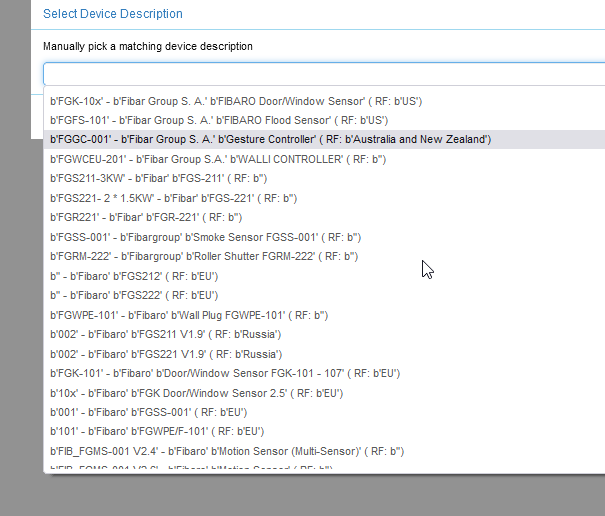This screenshot has height=516, width=605.
Task: Select FGK-10x FIBARO Door/Window Sensor US option
Action: coord(235,101)
